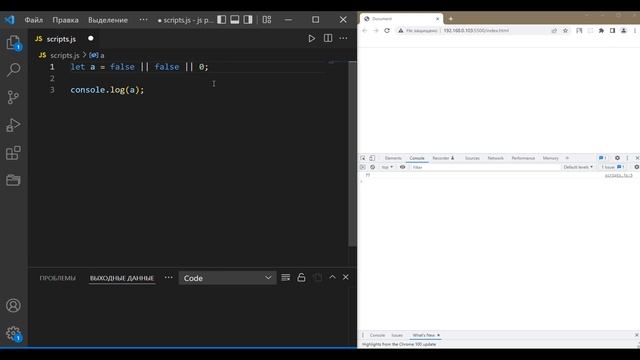The width and height of the screenshot is (640, 360).
Task: Share this page from the address bar
Action: tap(554, 31)
